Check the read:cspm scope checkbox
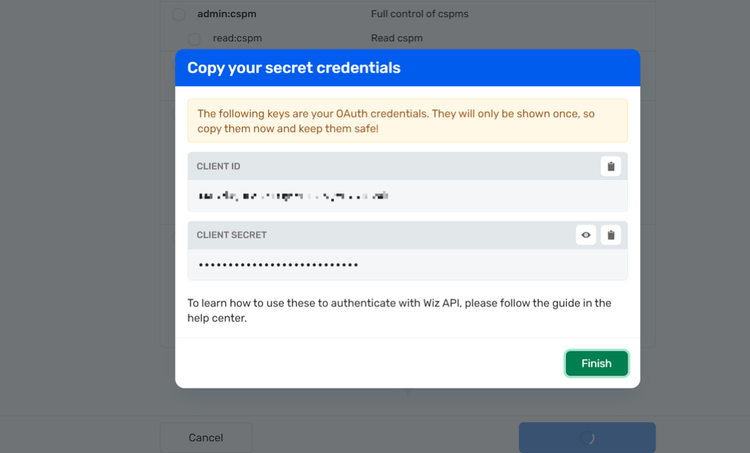The image size is (750, 453). pos(194,39)
